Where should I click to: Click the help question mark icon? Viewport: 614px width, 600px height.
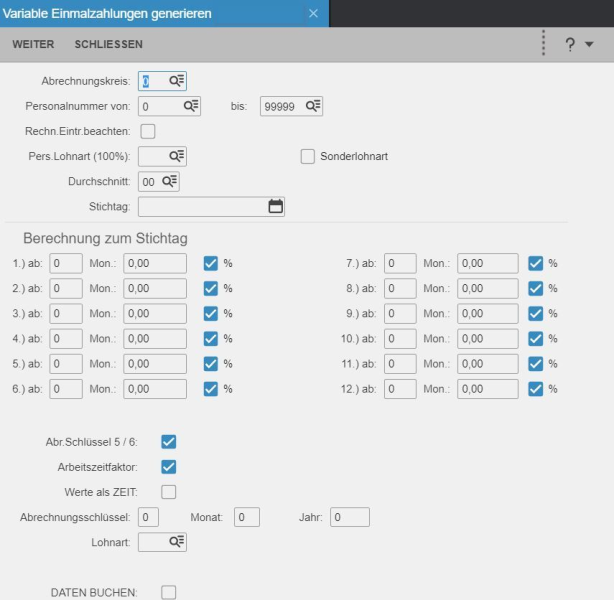(x=570, y=44)
